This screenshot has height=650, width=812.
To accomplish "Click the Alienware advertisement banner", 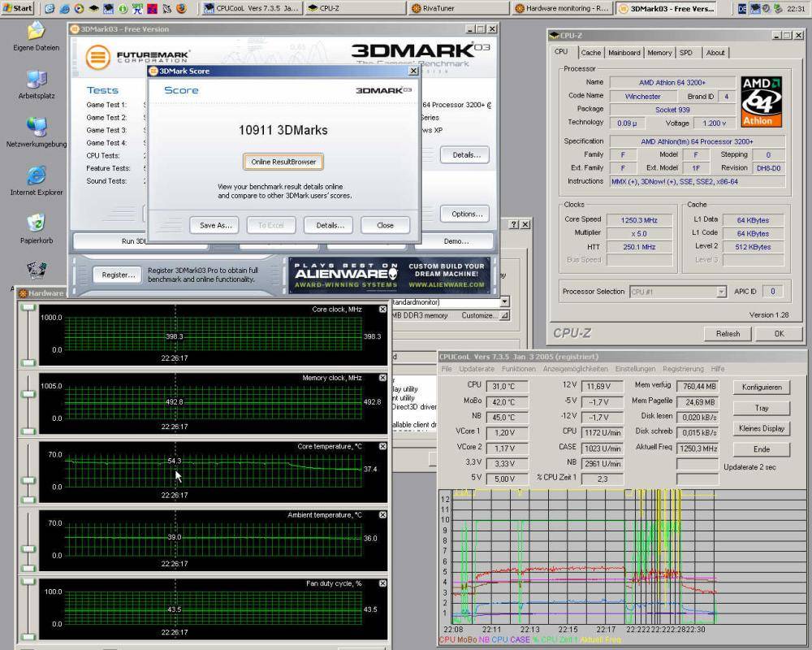I will (390, 275).
